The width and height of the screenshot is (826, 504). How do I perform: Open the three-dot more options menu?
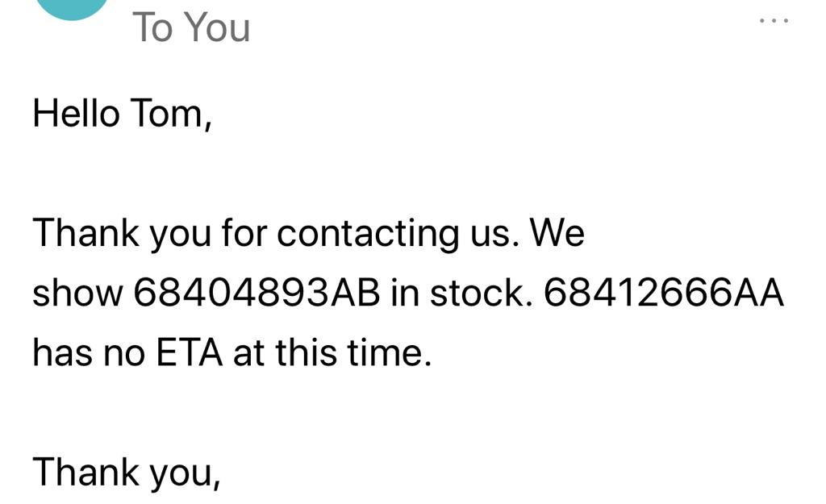click(x=774, y=20)
